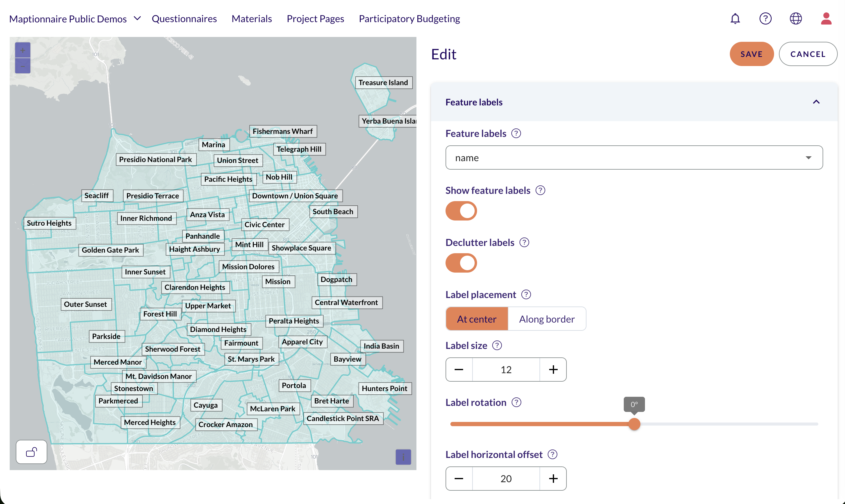Click the Fishermans Wharf map label
845x504 pixels.
[x=283, y=131]
